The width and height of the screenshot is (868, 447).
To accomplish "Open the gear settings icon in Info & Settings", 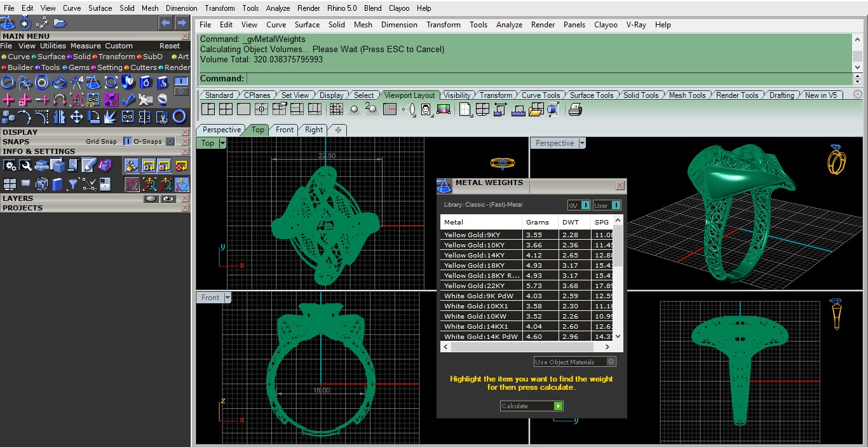I will pos(10,165).
